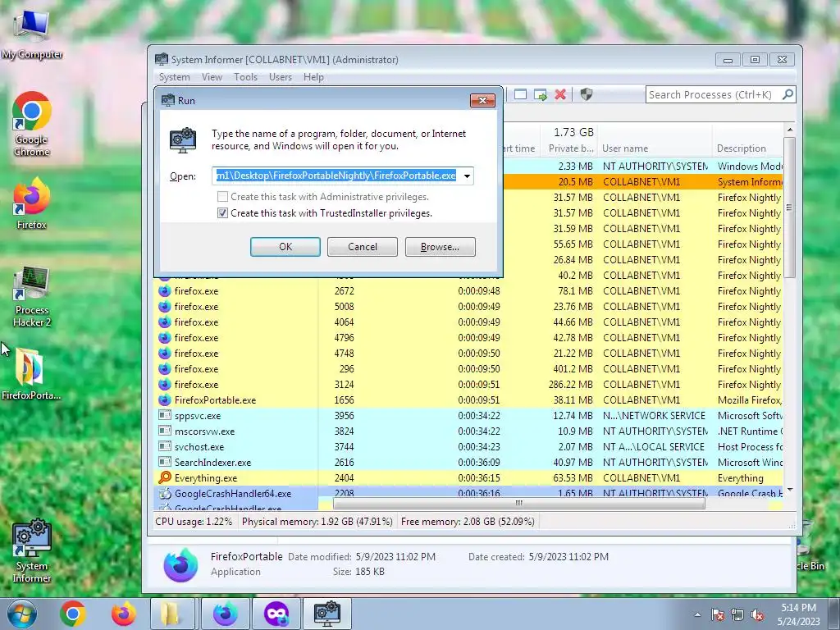Click the FirefoxPortable.exe process icon
Image resolution: width=840 pixels, height=630 pixels.
[x=164, y=399]
